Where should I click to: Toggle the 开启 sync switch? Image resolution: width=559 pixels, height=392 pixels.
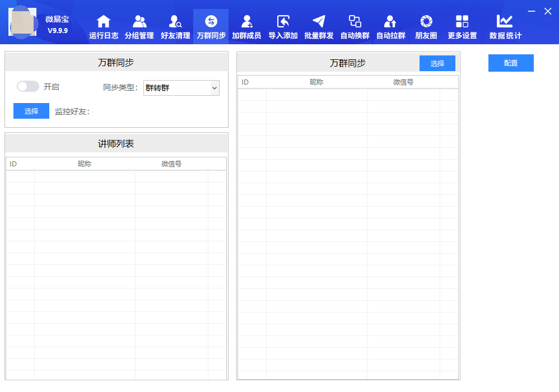coord(28,86)
